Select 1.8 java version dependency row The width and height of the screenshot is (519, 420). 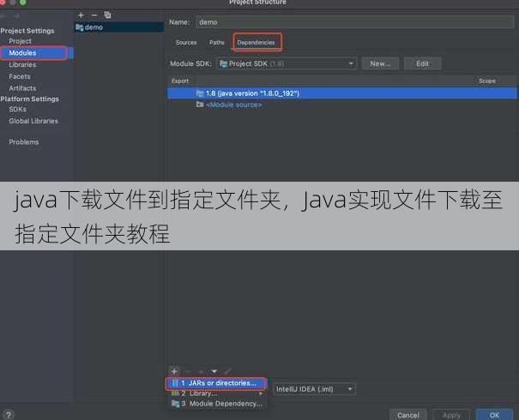pos(341,93)
